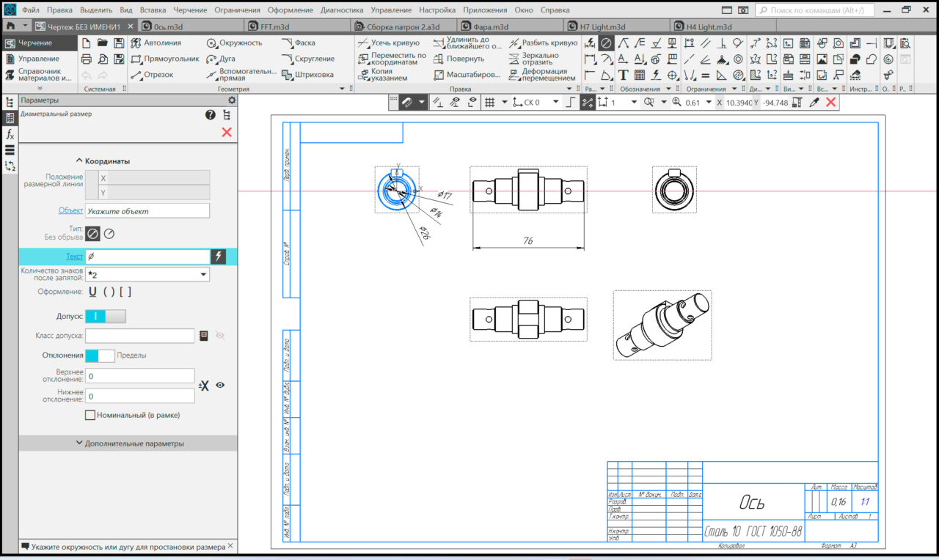Click the grid icon in view toolbar
Screen dimensions: 939x560
(490, 103)
